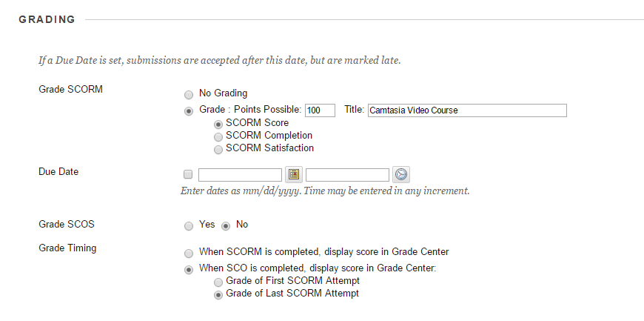Enable the Due Date checkbox
The width and height of the screenshot is (644, 321).
pos(188,175)
